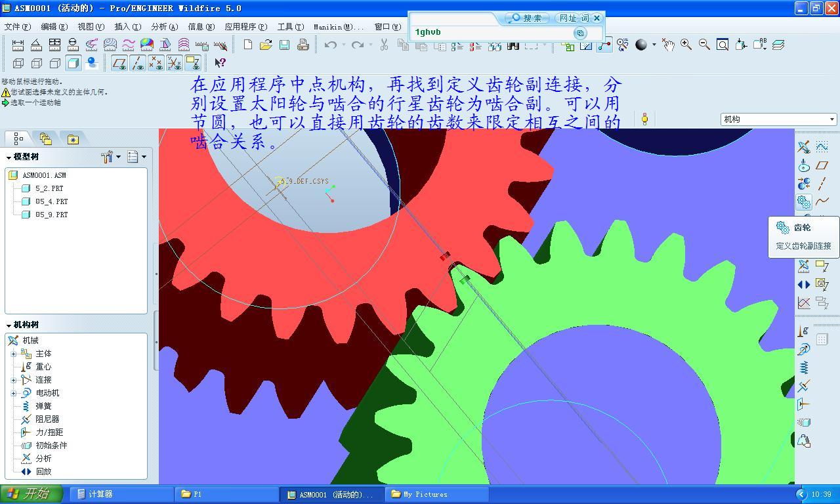Open file using the folder icon
This screenshot has width=840, height=504.
pos(266,45)
